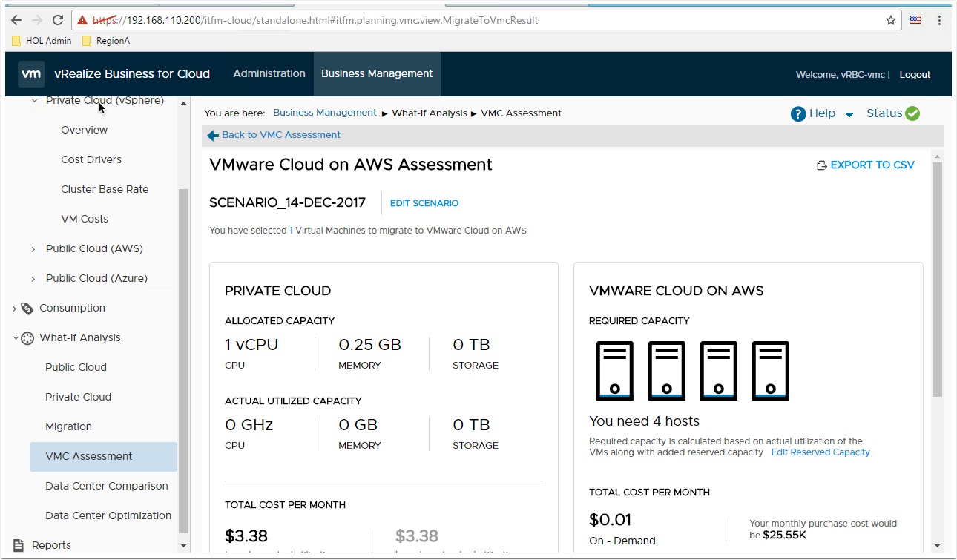The image size is (957, 560).
Task: Click the What-If Analysis wheel icon
Action: [27, 337]
